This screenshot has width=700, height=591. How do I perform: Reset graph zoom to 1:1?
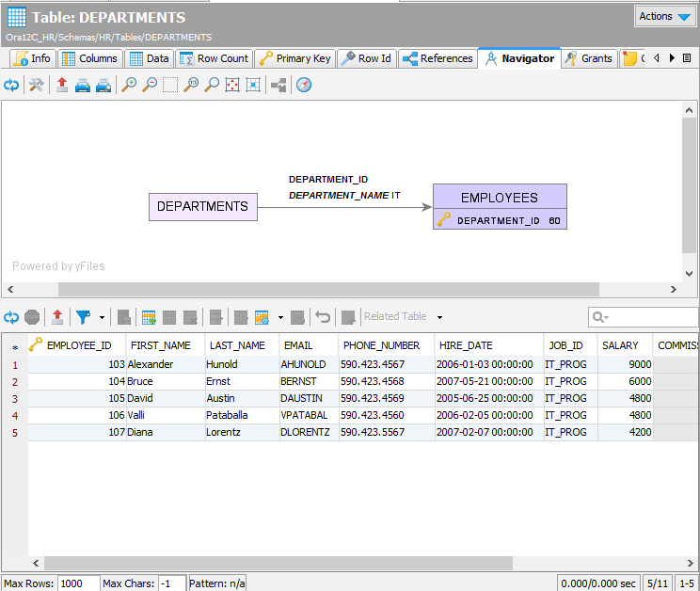pos(191,85)
